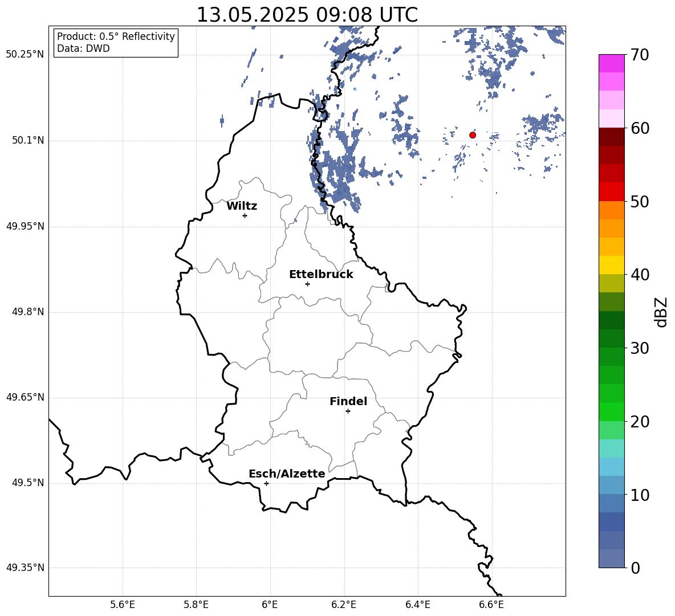Click the 6.2°E longitude label
This screenshot has width=675, height=616.
click(344, 605)
